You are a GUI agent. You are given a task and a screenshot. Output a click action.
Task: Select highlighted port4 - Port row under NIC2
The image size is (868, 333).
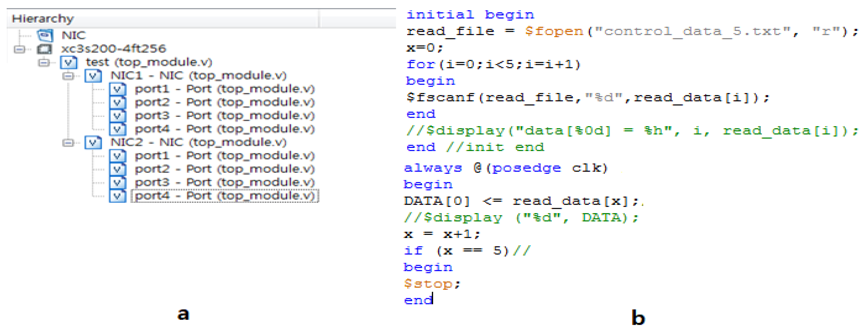pos(225,196)
